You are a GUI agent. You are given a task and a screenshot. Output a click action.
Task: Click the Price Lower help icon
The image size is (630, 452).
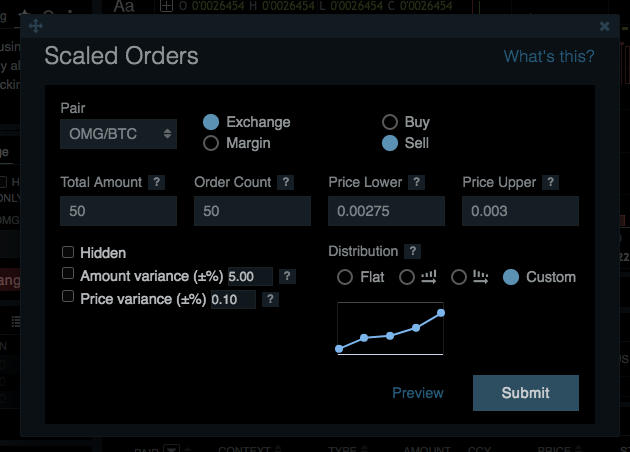[x=416, y=182]
